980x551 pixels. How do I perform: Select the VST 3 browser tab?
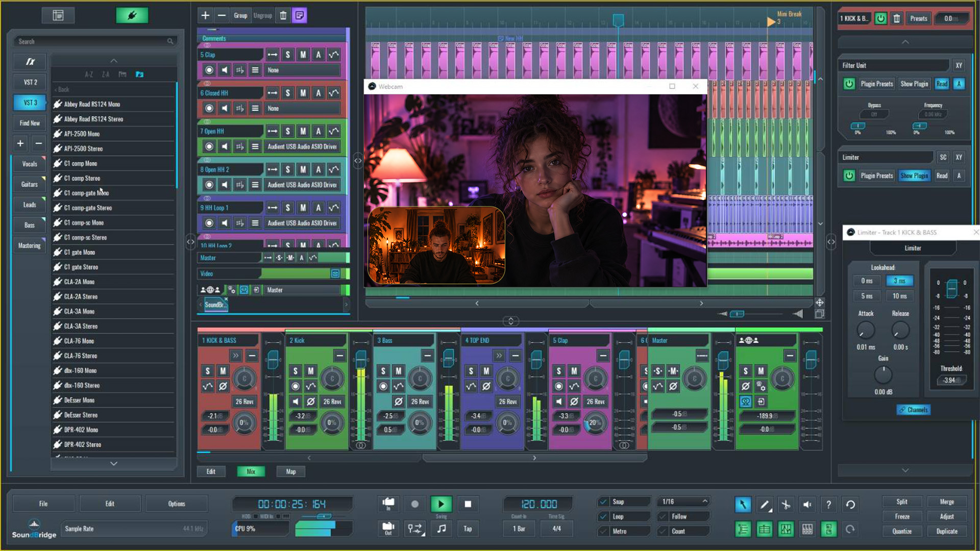tap(30, 103)
